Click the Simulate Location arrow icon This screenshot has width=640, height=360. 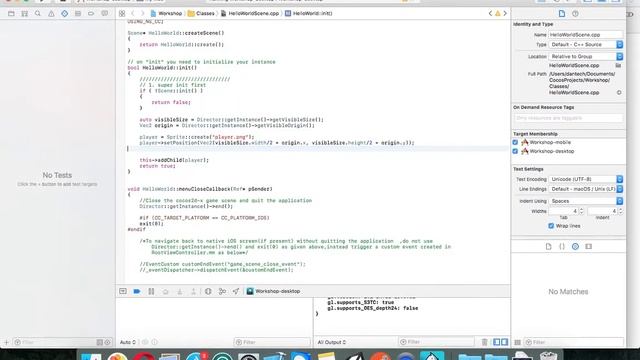click(x=236, y=291)
